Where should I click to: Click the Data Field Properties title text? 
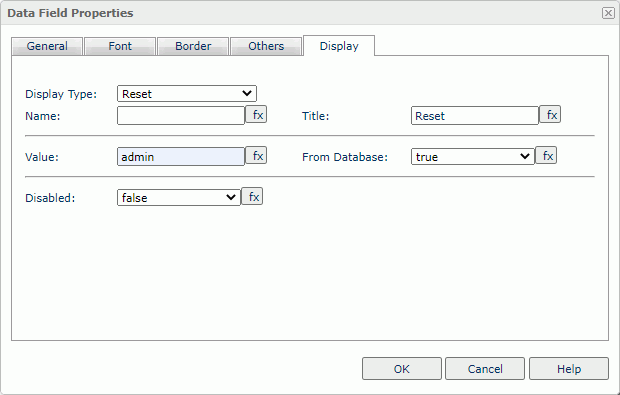click(x=70, y=13)
